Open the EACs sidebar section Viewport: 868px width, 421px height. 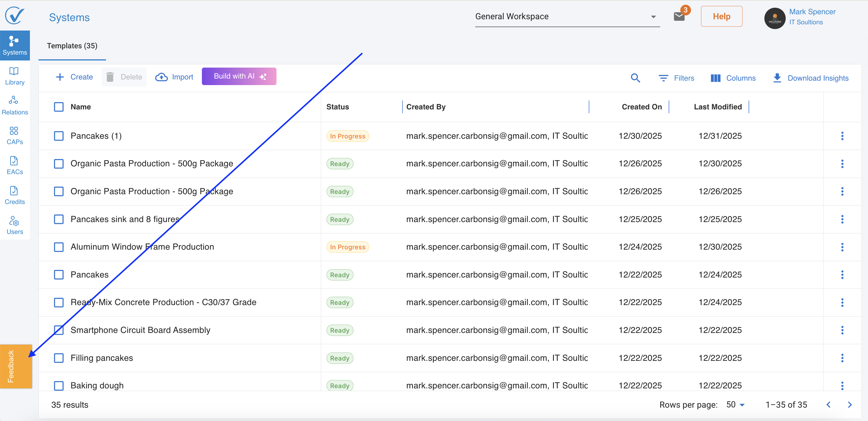(15, 165)
